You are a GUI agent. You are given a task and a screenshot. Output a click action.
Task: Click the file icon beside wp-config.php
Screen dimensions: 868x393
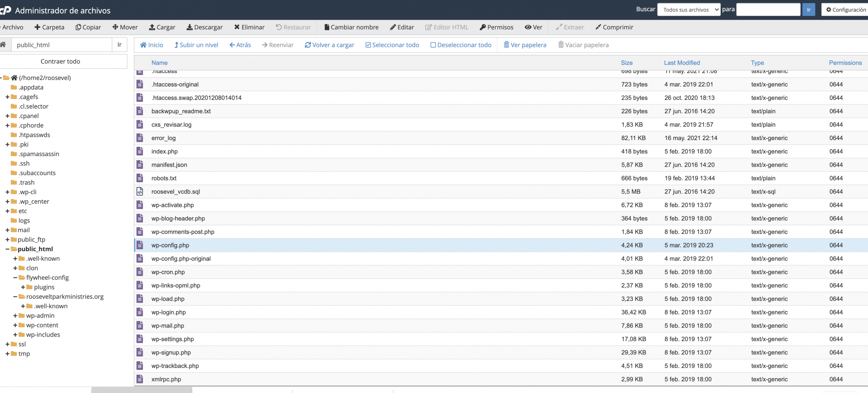tap(140, 245)
